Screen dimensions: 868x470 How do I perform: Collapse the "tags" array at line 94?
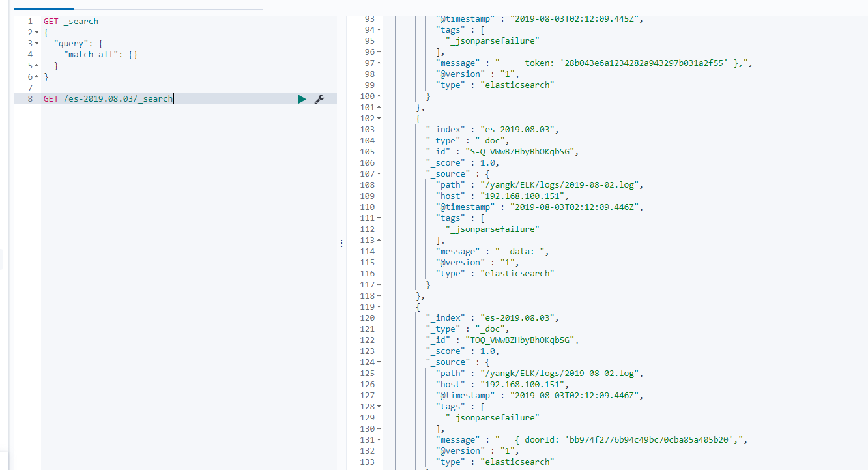379,29
